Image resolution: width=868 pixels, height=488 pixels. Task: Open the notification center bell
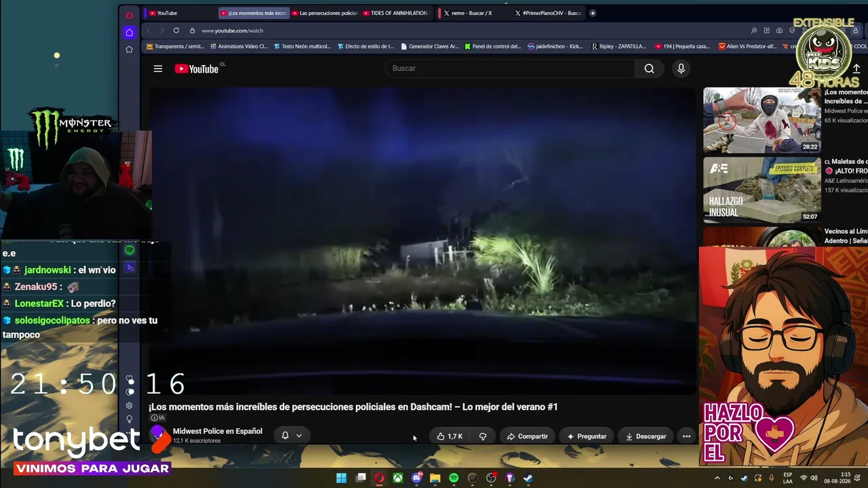[856, 478]
